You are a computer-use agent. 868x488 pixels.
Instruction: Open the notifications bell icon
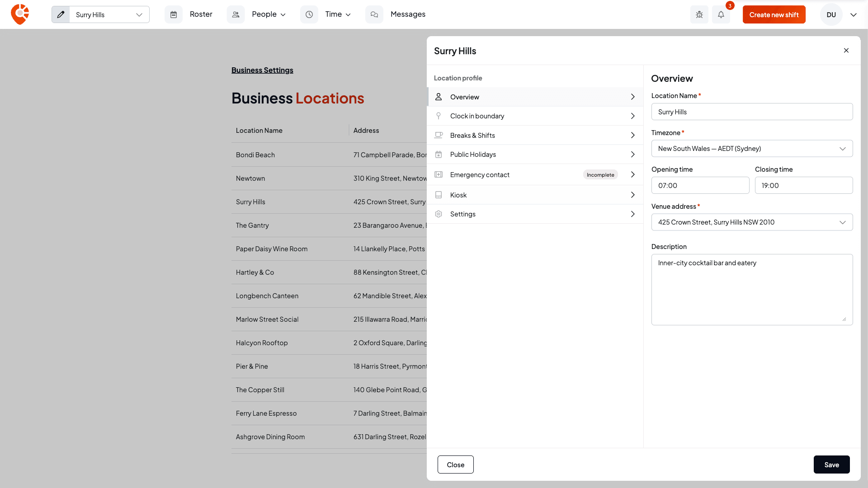click(721, 14)
